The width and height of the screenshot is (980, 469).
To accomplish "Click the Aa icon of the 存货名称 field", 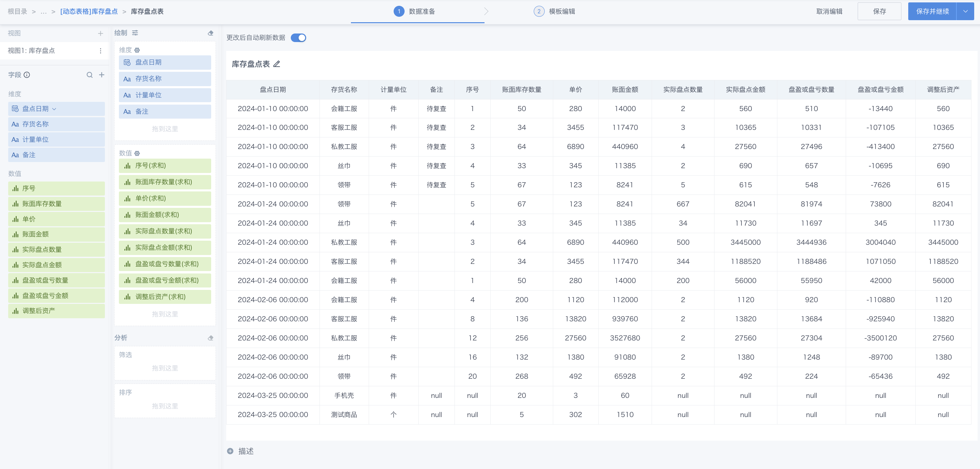I will [15, 124].
